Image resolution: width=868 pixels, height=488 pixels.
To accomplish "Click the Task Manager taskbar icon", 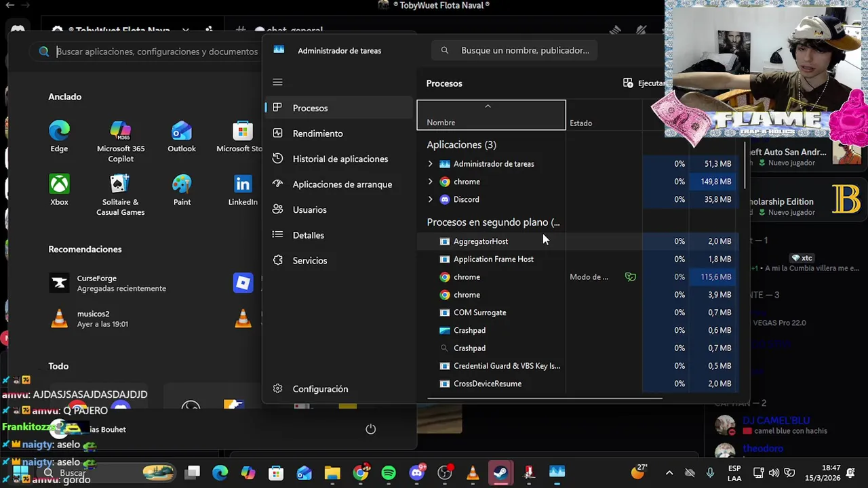I will pyautogui.click(x=557, y=472).
